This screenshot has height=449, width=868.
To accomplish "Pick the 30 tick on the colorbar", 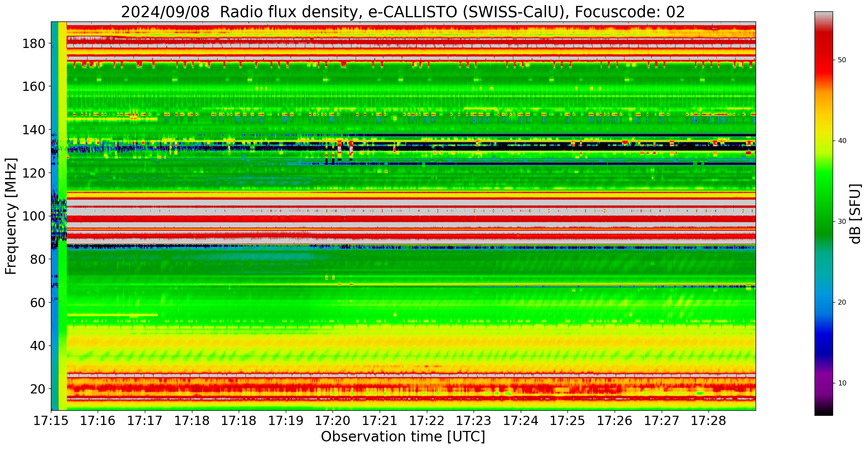I will coord(842,221).
